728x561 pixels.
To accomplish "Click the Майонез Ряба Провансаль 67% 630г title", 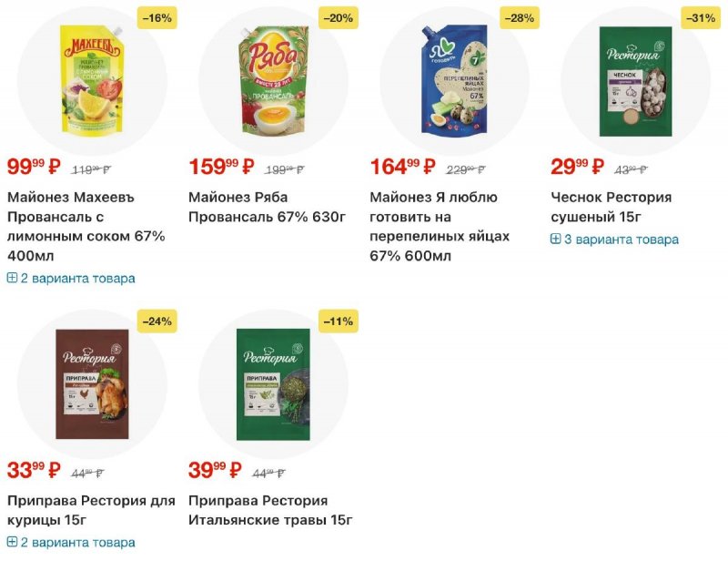I will click(x=268, y=207).
